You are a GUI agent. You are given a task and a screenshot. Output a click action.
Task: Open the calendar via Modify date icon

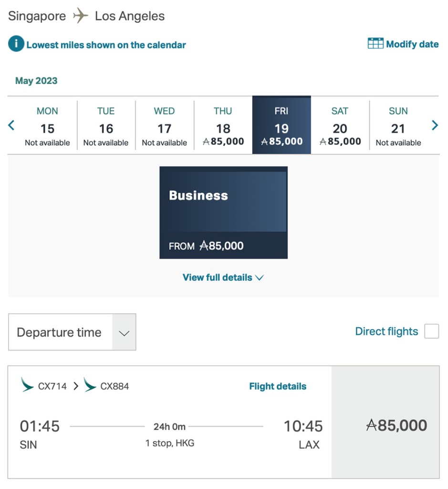point(375,43)
